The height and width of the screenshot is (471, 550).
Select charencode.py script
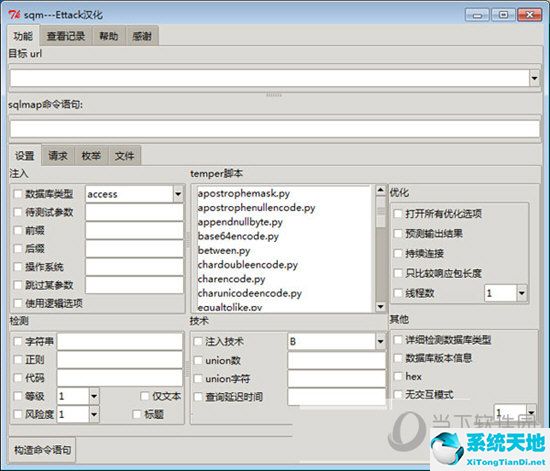coord(232,279)
